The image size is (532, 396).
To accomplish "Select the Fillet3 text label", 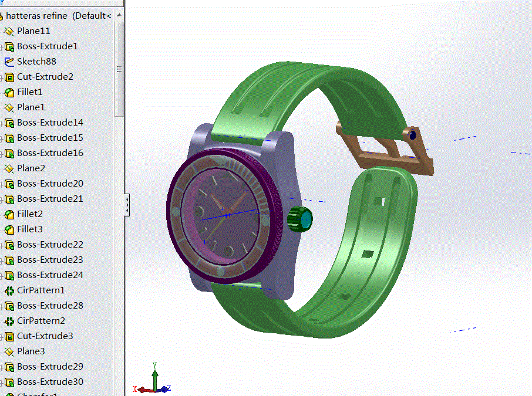I will (x=30, y=229).
